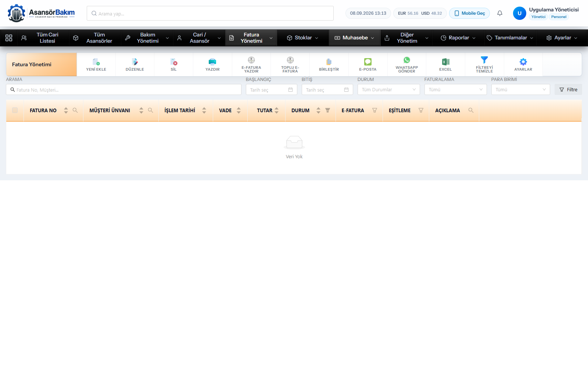This screenshot has height=368, width=588.
Task: Click the WhatsApp Gönder icon
Action: pyautogui.click(x=407, y=60)
